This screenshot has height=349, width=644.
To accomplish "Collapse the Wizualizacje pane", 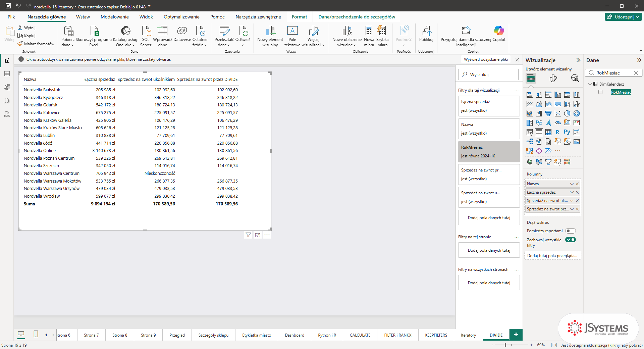I will point(578,60).
